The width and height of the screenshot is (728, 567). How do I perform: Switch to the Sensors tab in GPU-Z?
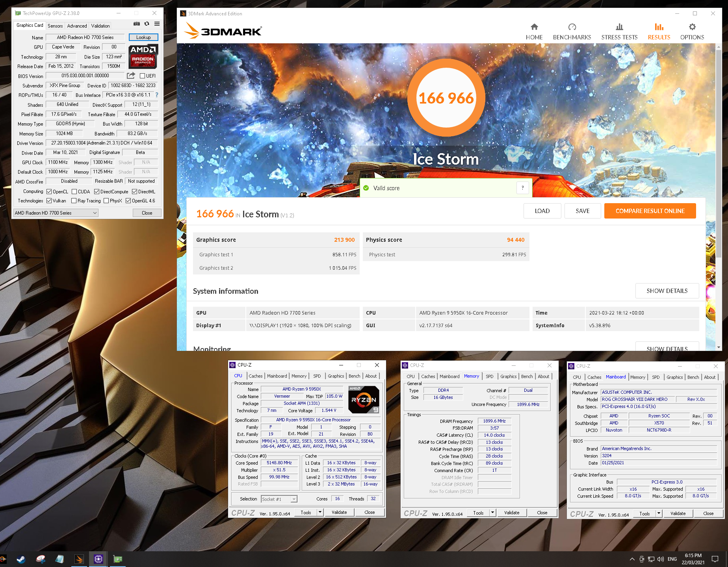click(x=55, y=26)
